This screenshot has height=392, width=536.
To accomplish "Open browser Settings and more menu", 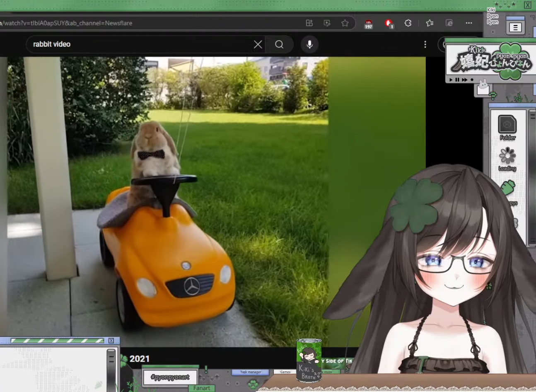I will tap(468, 23).
